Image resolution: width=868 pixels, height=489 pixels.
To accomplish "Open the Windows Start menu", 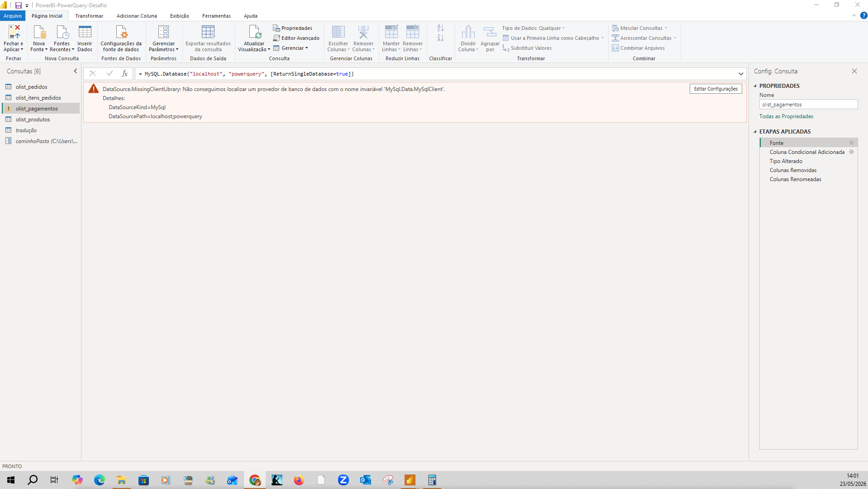I will click(11, 480).
